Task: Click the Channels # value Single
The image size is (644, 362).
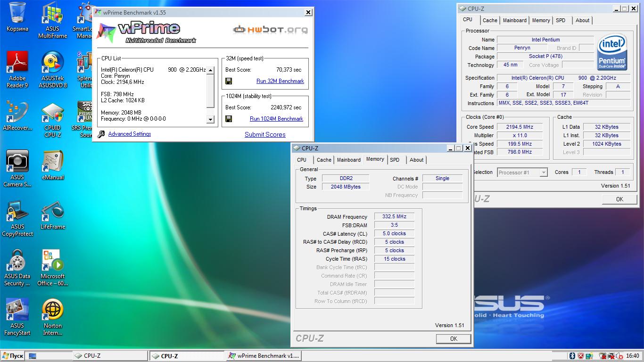Action: [x=442, y=178]
